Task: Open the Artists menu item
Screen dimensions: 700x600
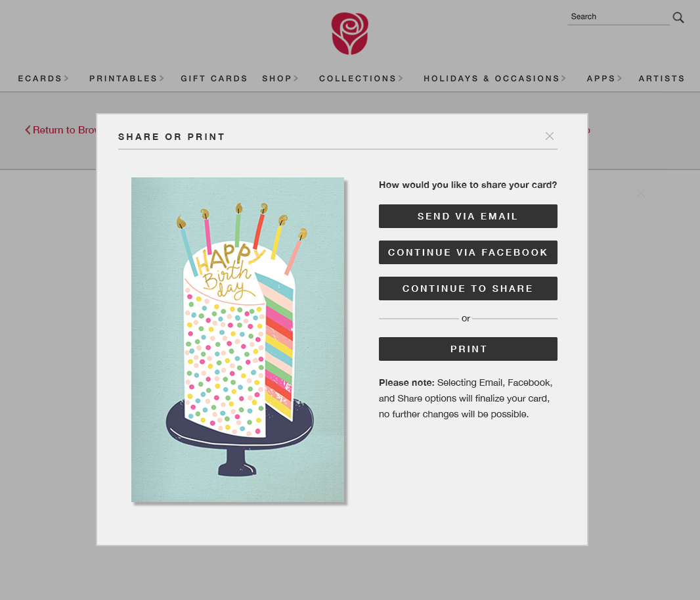Action: [x=662, y=79]
